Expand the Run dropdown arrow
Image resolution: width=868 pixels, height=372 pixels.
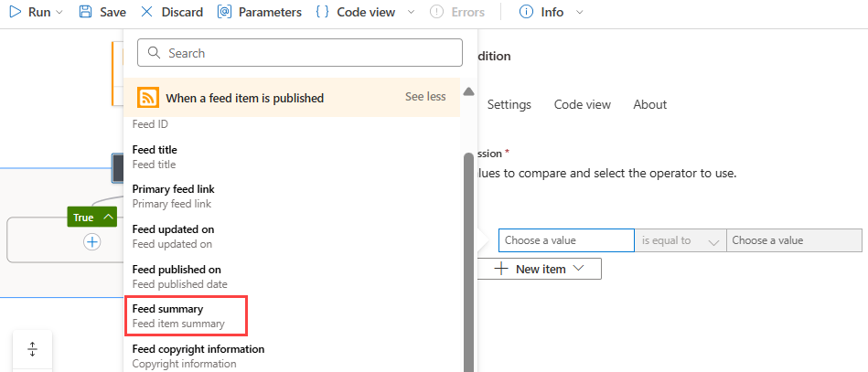pyautogui.click(x=60, y=12)
